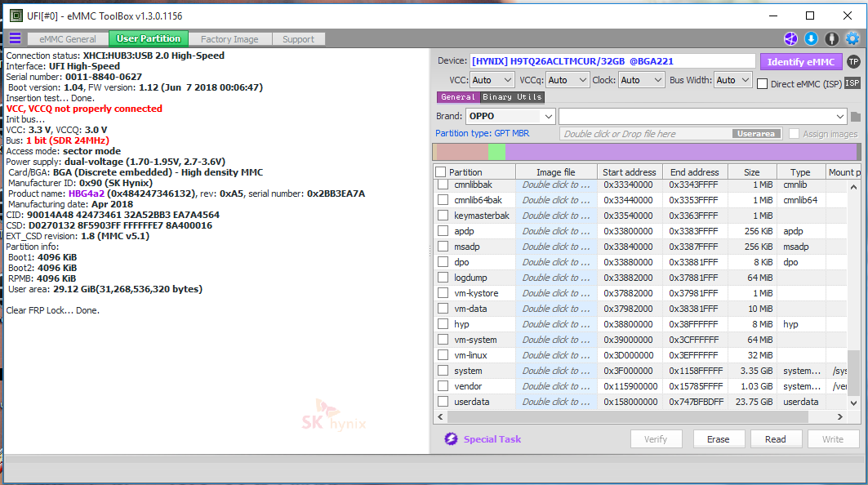Check the apdp partition checkbox
This screenshot has width=868, height=485.
[x=443, y=231]
